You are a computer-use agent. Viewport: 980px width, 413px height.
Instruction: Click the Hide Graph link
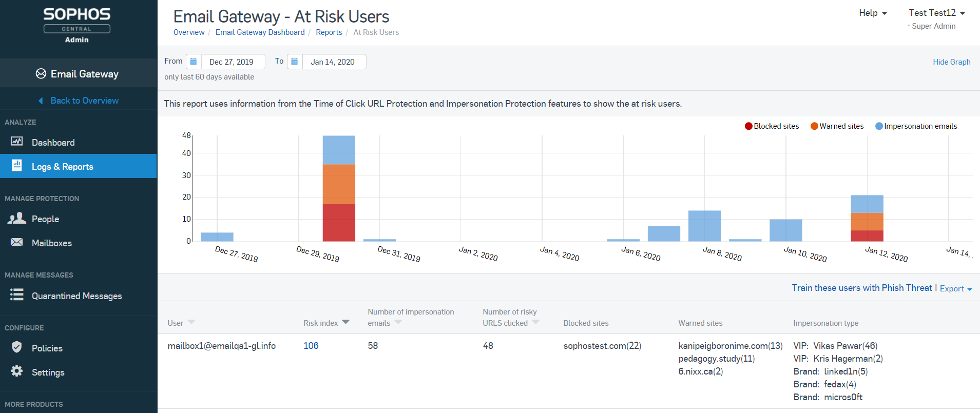click(951, 62)
